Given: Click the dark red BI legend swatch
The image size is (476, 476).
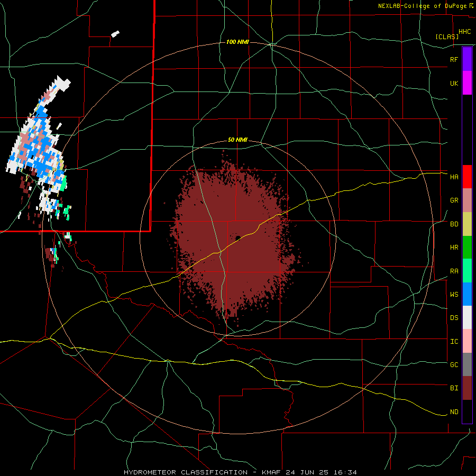Looking at the screenshot, I should (467, 388).
